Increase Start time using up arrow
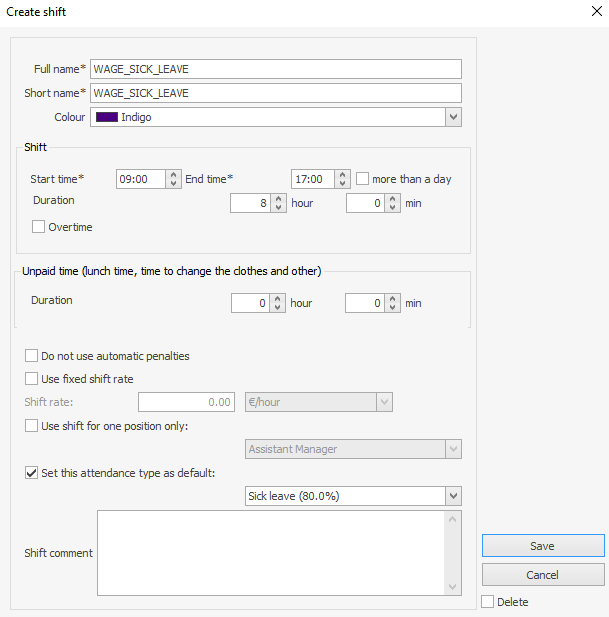Screen dimensions: 609x617 175,174
